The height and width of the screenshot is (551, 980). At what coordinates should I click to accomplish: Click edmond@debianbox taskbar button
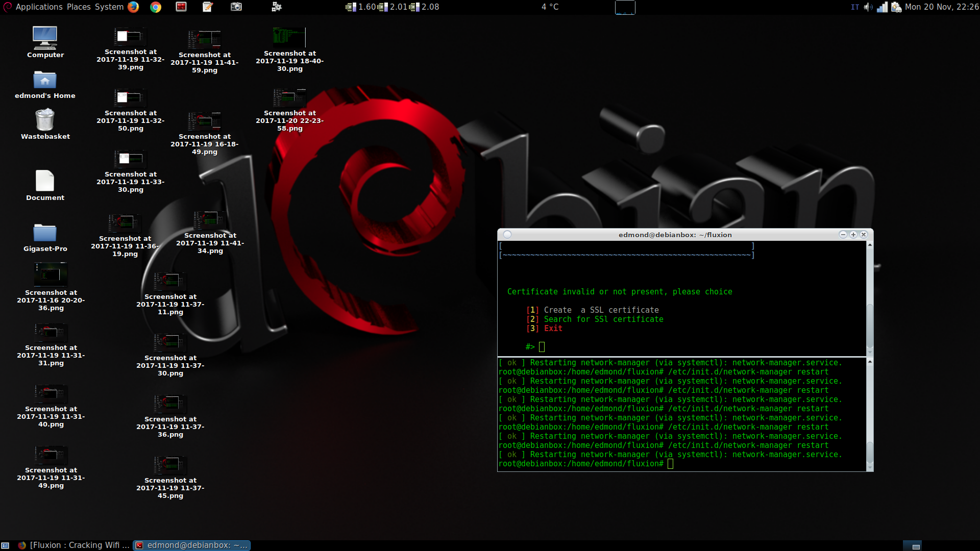click(x=192, y=545)
